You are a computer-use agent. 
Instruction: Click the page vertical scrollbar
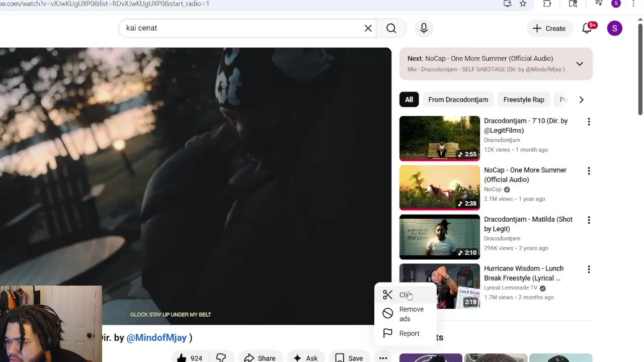[x=640, y=68]
